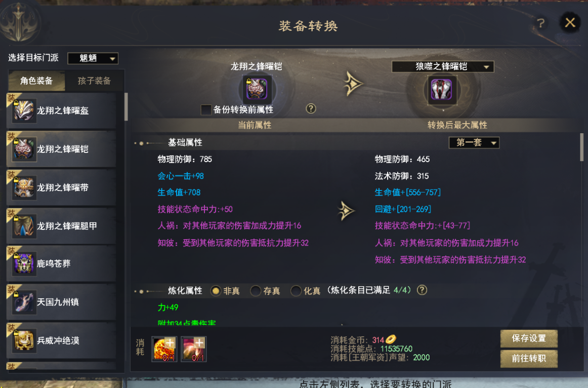The image size is (588, 388).
Task: Open the 第一套 set dropdown
Action: tap(474, 143)
